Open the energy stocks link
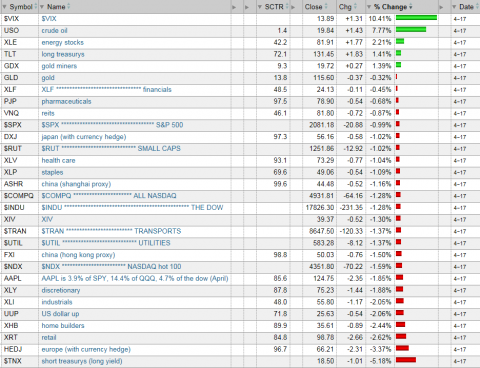 (63, 43)
